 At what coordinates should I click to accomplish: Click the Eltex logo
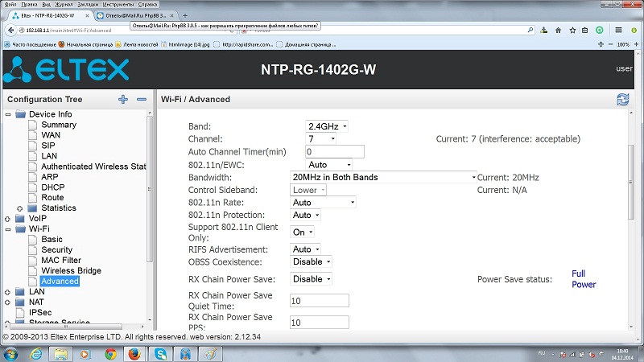[x=67, y=69]
